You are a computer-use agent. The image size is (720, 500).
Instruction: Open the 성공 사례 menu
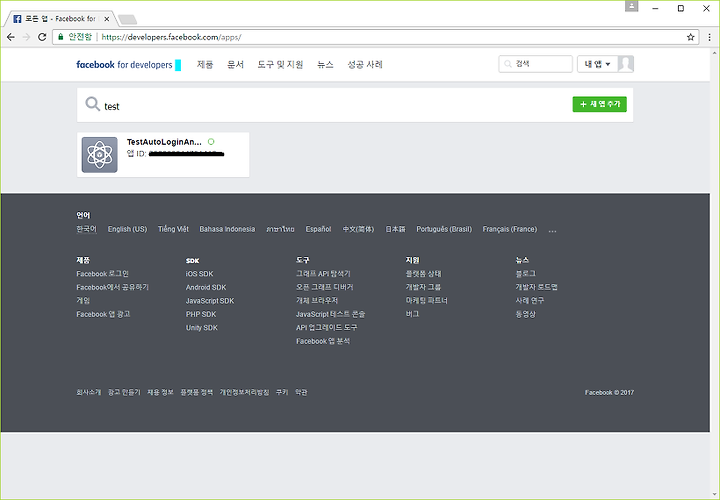[x=365, y=64]
